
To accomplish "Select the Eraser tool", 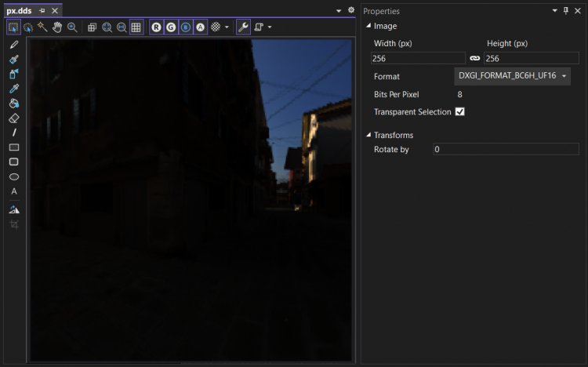I will 14,118.
